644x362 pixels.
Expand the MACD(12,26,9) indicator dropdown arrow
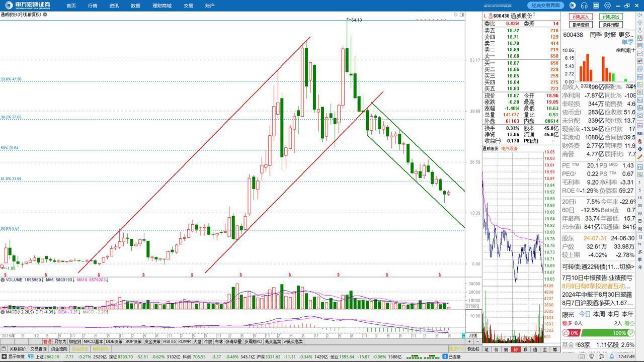pyautogui.click(x=3, y=312)
